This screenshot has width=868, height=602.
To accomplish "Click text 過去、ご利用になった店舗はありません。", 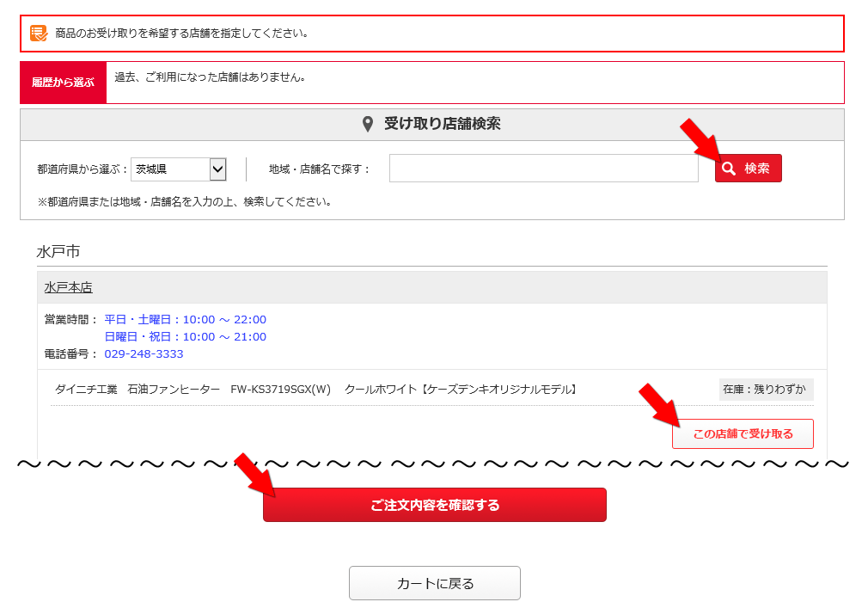I will pyautogui.click(x=211, y=77).
